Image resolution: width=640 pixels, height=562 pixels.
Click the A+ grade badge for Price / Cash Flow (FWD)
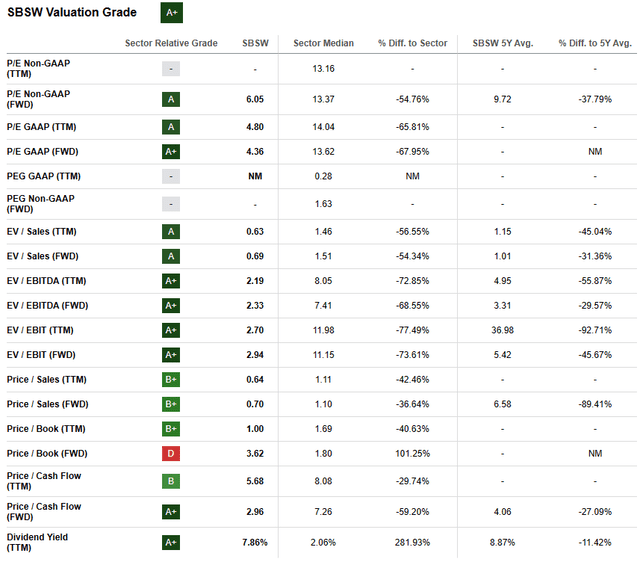[x=171, y=512]
